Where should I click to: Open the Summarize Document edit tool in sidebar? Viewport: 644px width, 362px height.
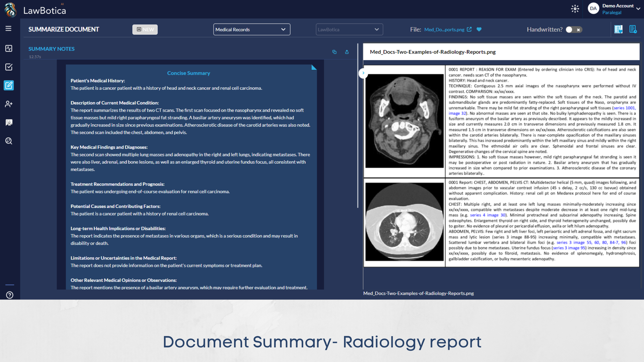[x=9, y=86]
